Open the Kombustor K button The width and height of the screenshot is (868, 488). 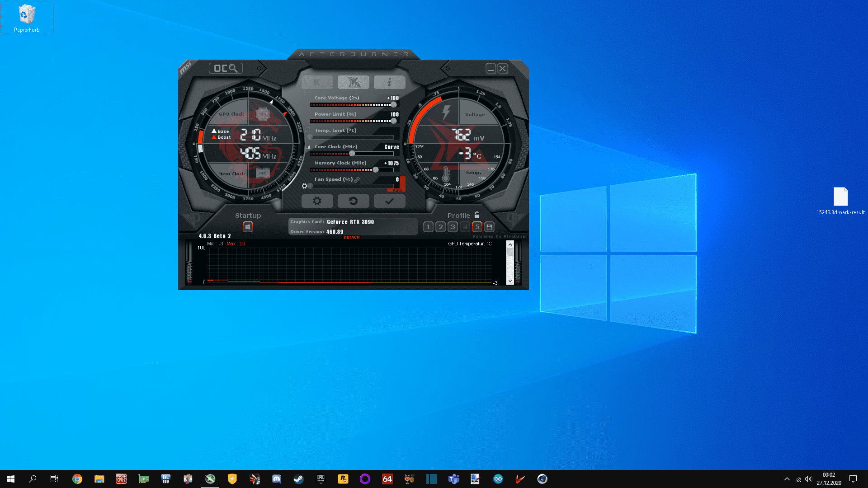[x=317, y=82]
